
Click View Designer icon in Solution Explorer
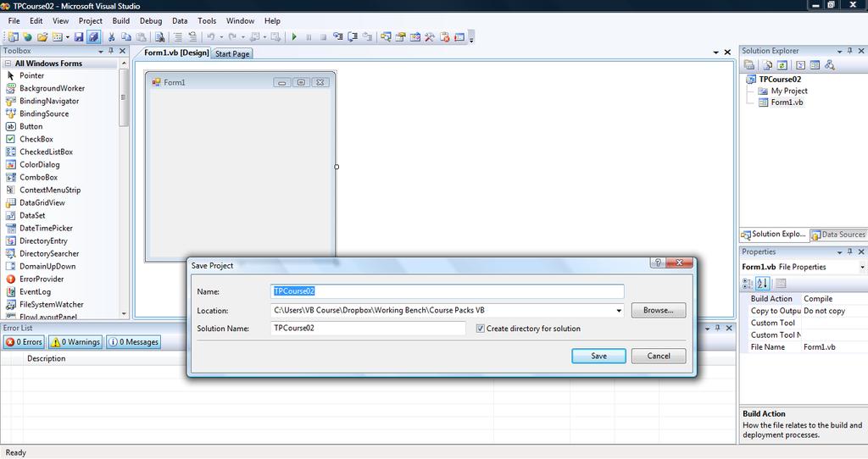tap(815, 65)
